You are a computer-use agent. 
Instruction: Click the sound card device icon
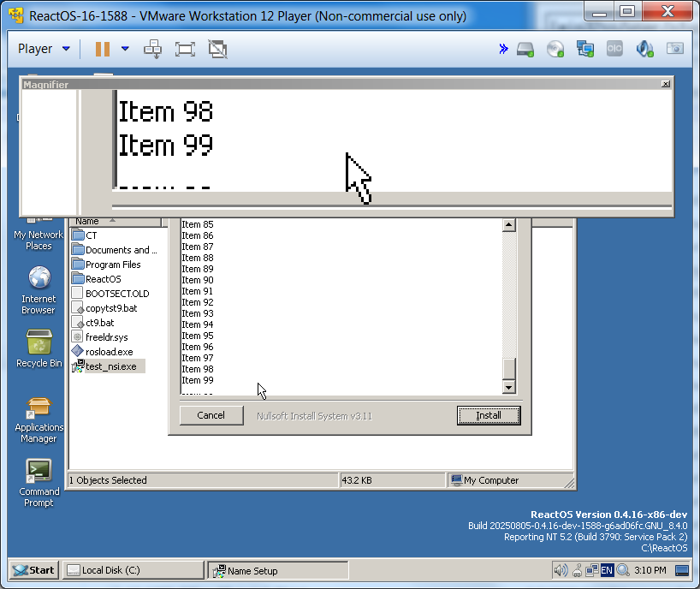click(644, 49)
